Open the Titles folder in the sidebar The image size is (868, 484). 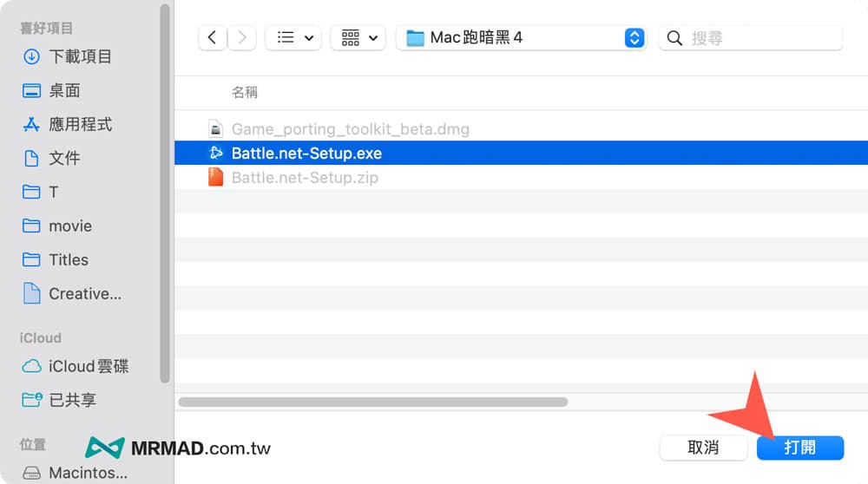click(69, 259)
